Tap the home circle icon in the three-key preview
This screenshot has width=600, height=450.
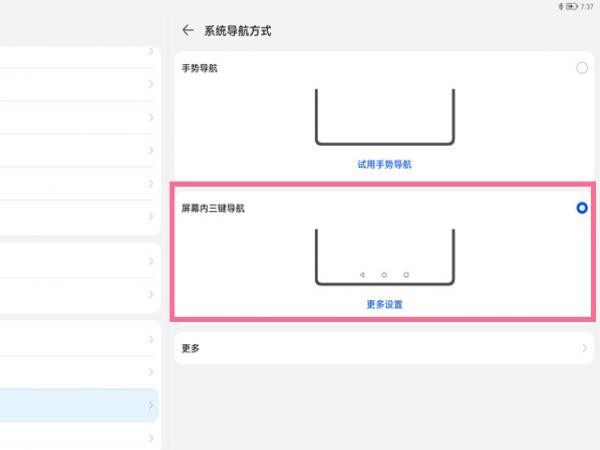tap(384, 275)
